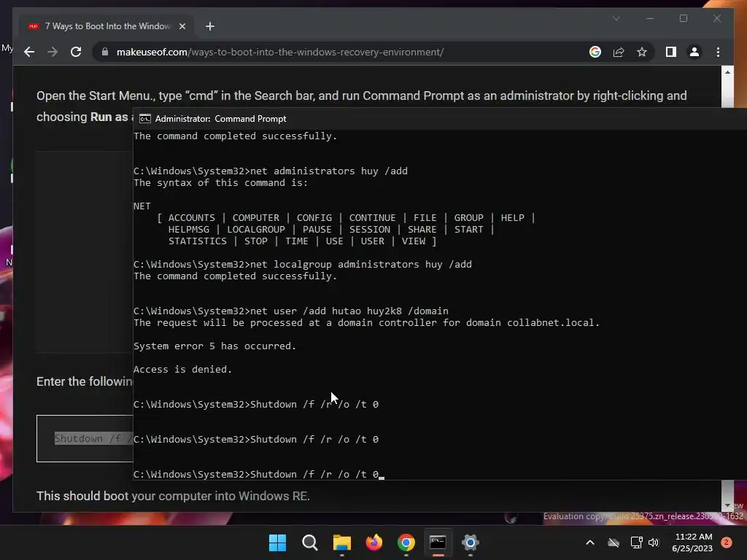
Task: Click Command Prompt title bar icon
Action: tap(145, 119)
